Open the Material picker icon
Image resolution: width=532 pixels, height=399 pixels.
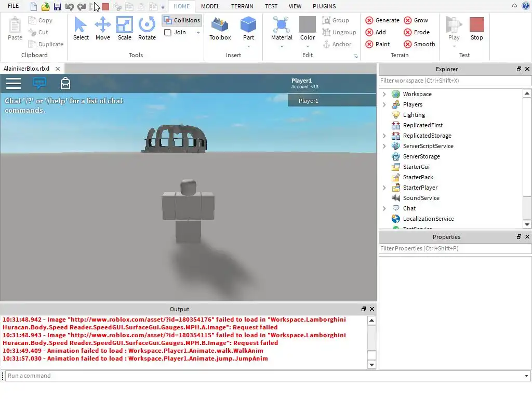tap(282, 24)
